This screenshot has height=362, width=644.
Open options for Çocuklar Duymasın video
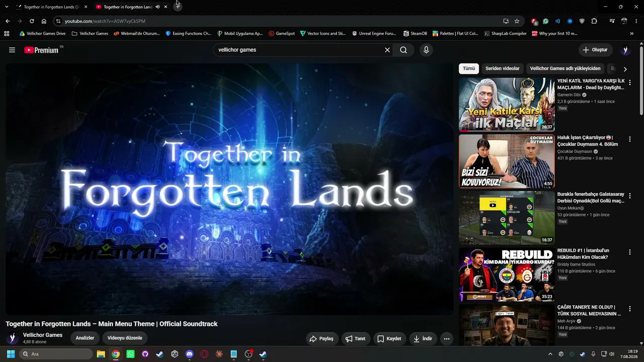(629, 139)
